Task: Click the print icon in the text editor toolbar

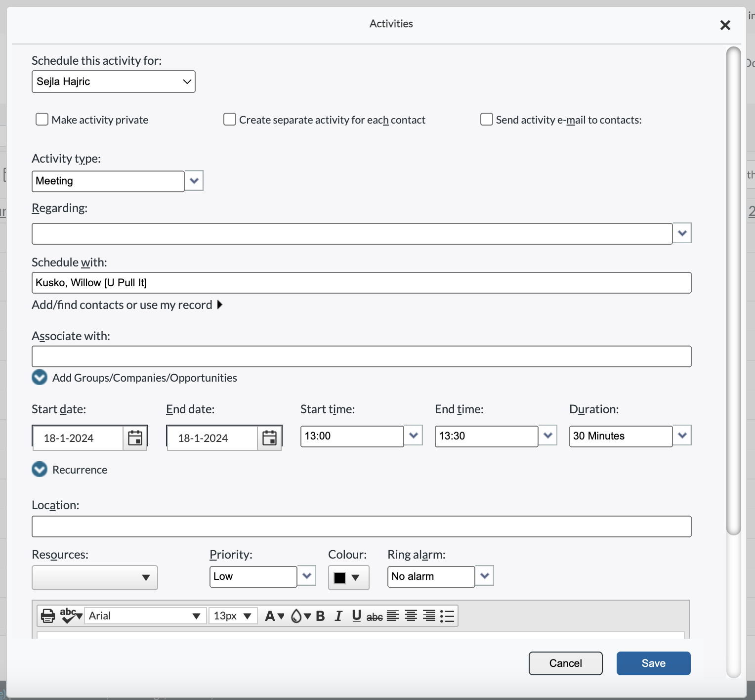Action: pyautogui.click(x=47, y=615)
